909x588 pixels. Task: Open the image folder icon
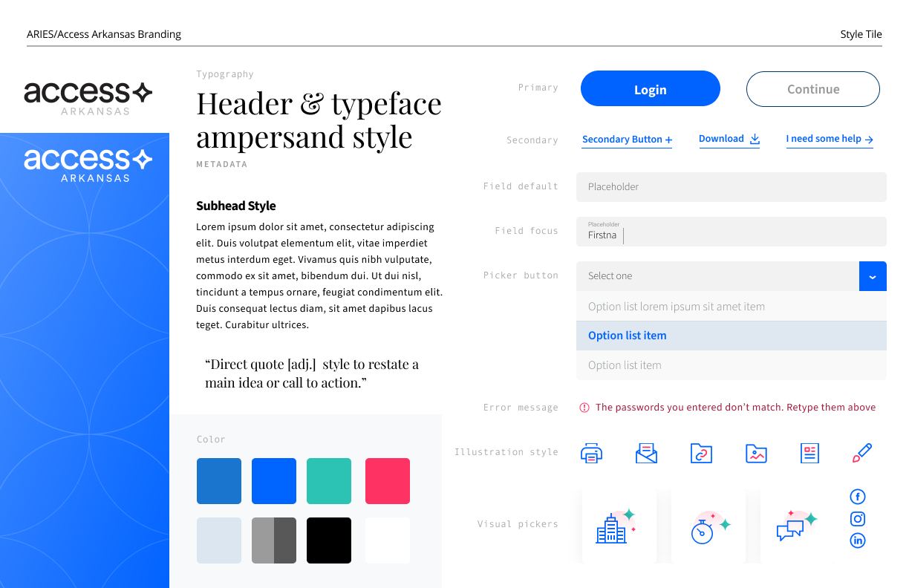click(x=756, y=453)
